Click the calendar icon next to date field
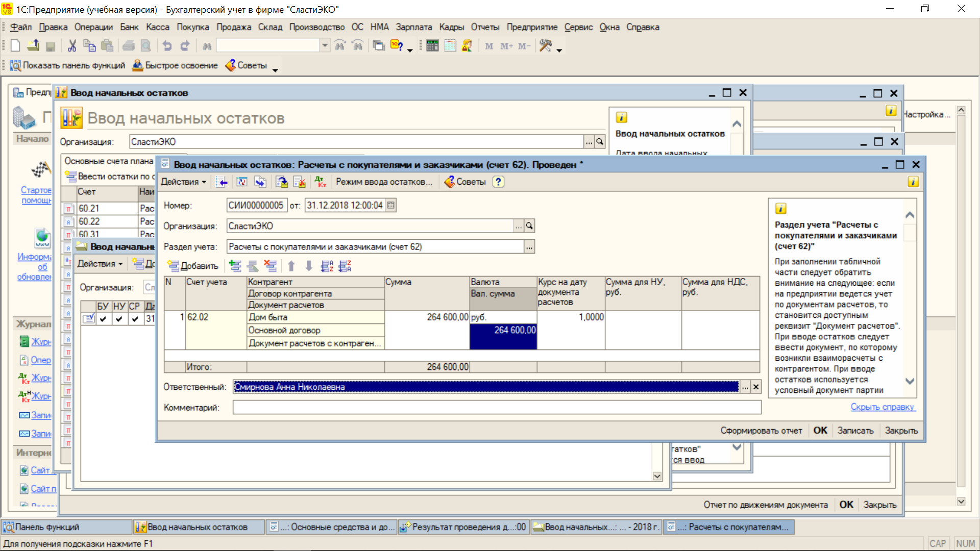Screen dimensions: 980x551 [x=391, y=205]
